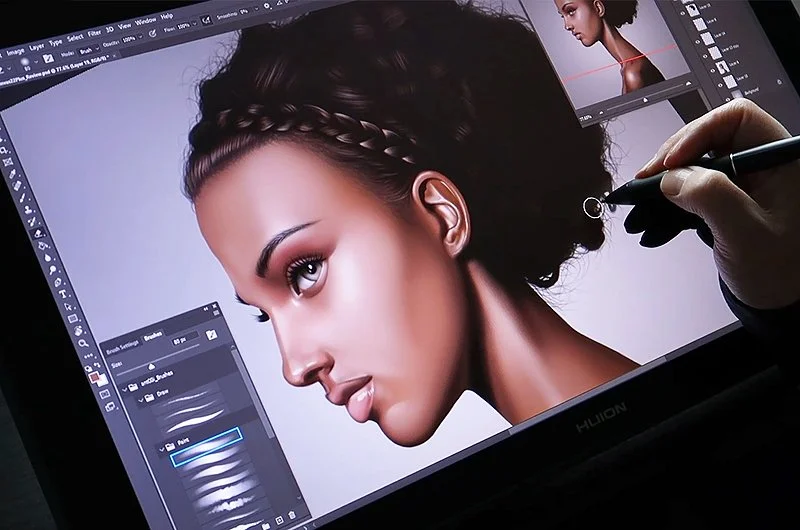Open the Brushes panel flyout menu

pos(216,313)
